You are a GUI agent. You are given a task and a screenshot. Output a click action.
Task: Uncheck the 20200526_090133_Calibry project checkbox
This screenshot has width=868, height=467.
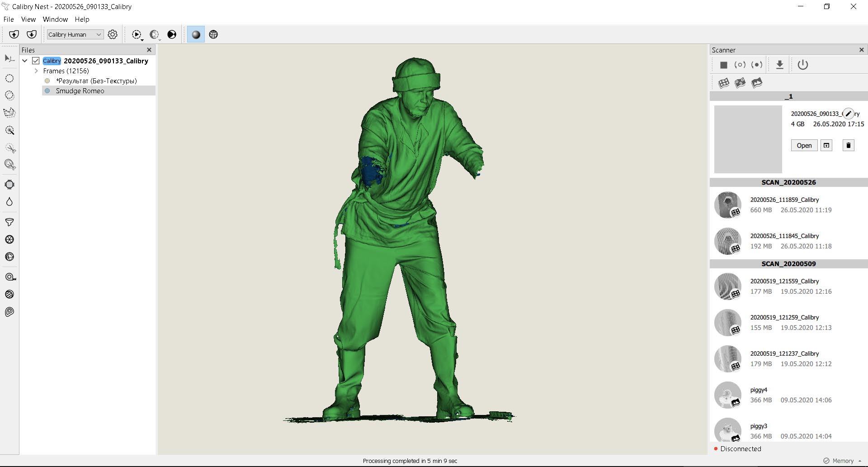point(36,61)
